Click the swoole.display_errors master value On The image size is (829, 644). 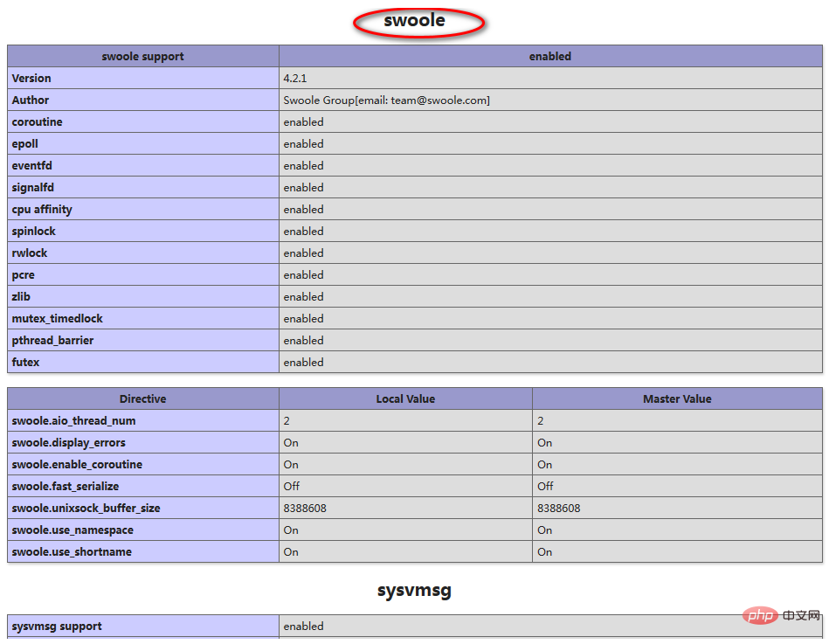click(545, 443)
